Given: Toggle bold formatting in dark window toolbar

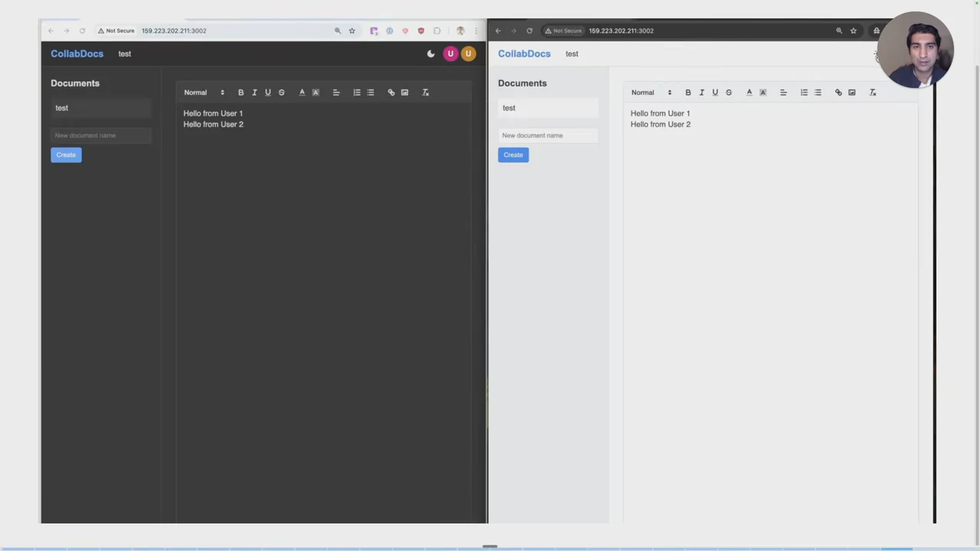Looking at the screenshot, I should click(x=240, y=93).
